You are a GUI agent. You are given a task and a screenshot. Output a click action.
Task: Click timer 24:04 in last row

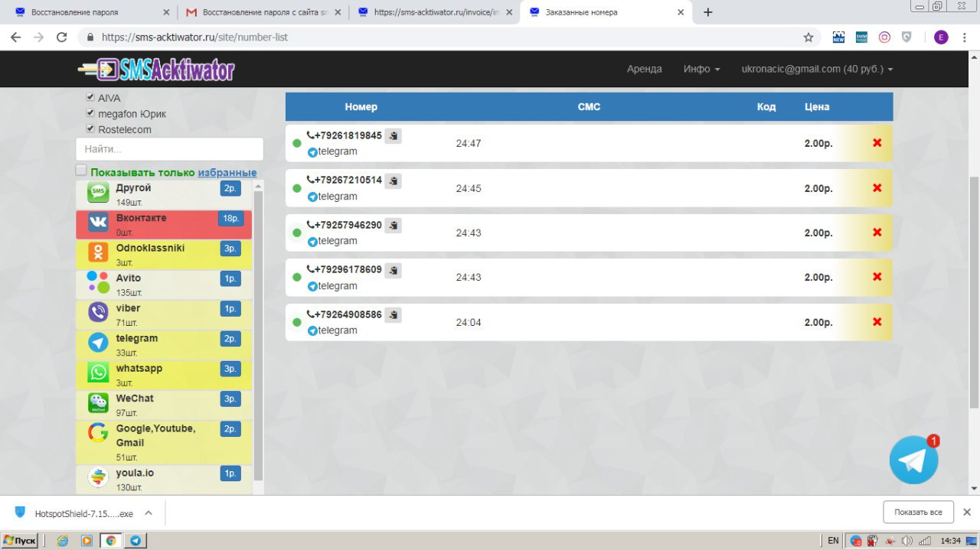click(469, 322)
